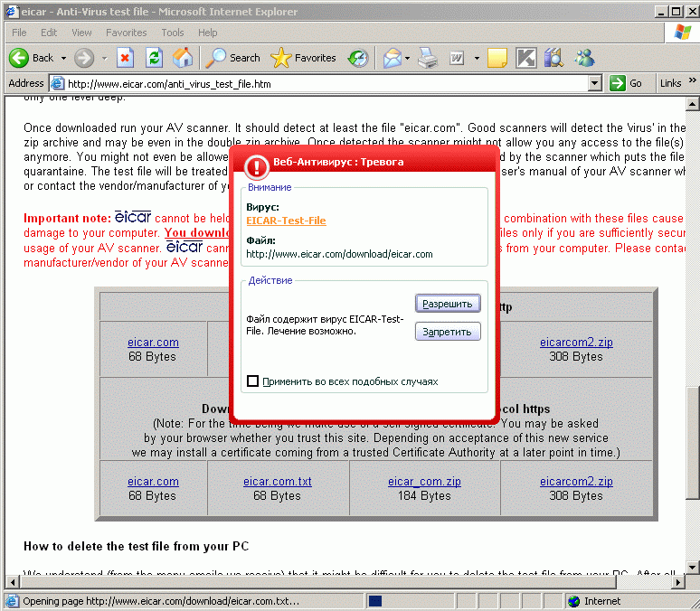Image resolution: width=700 pixels, height=611 pixels.
Task: Click the page icon in address bar
Action: [x=57, y=83]
